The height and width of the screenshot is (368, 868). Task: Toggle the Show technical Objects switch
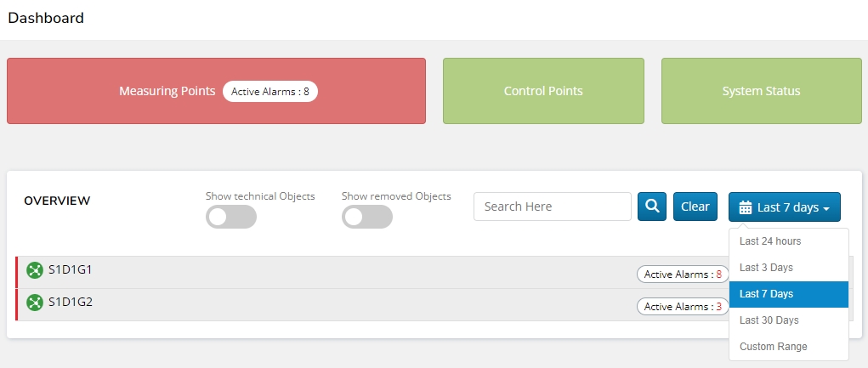[230, 217]
